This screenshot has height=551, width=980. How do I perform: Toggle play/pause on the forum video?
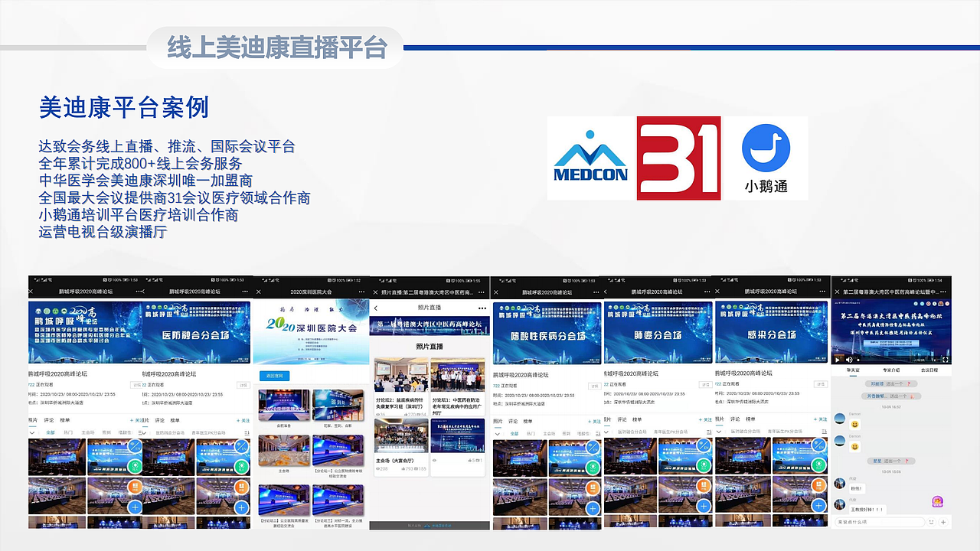836,360
